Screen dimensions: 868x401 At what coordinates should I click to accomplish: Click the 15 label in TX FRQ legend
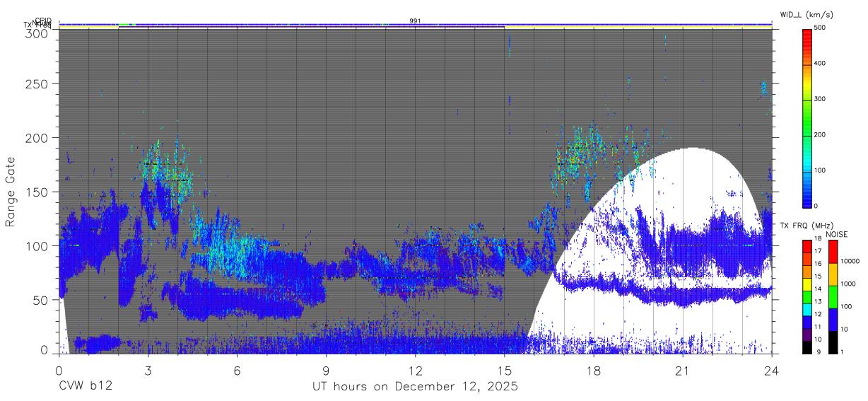coord(818,277)
